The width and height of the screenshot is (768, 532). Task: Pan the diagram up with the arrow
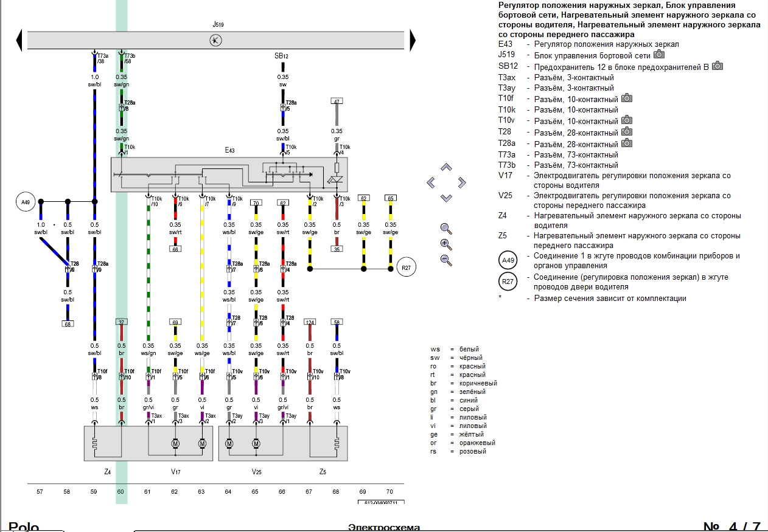[446, 167]
